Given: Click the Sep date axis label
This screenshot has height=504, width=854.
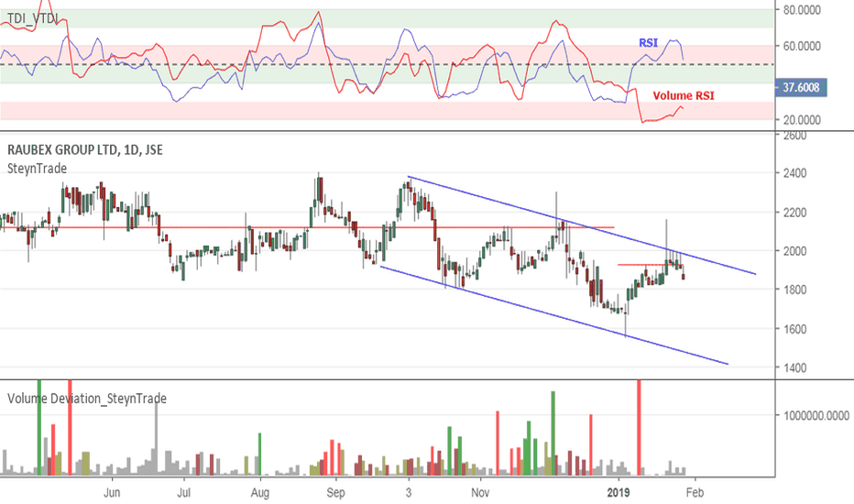Looking at the screenshot, I should point(335,493).
